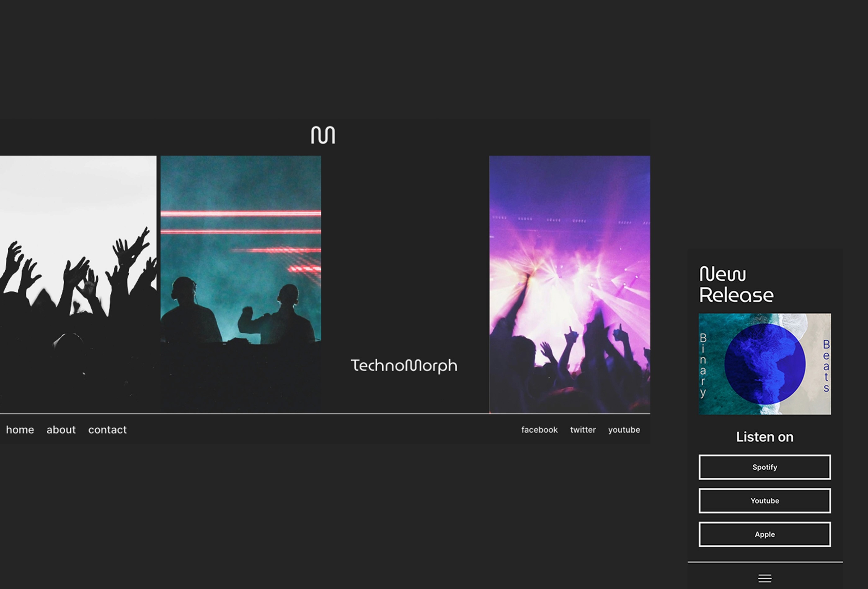Click the Youtube listen button
Viewport: 868px width, 589px height.
(x=764, y=500)
